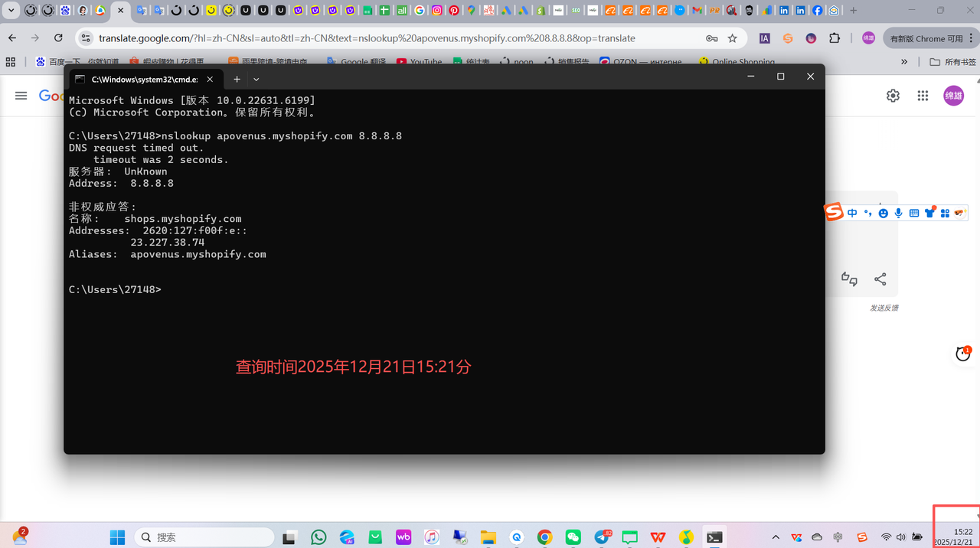Show hidden system tray icons
Viewport: 980px width, 548px height.
tap(776, 537)
